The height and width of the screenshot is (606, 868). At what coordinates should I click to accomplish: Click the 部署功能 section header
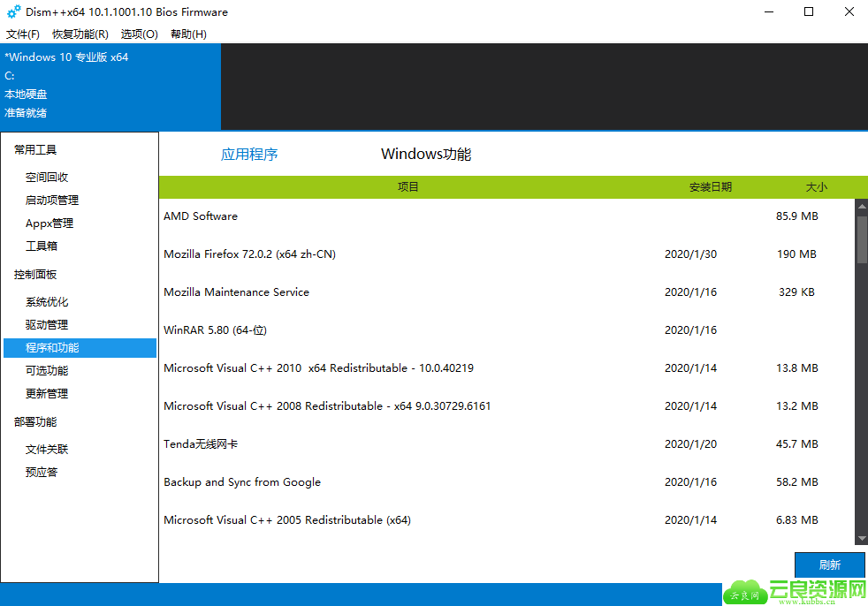(x=35, y=421)
